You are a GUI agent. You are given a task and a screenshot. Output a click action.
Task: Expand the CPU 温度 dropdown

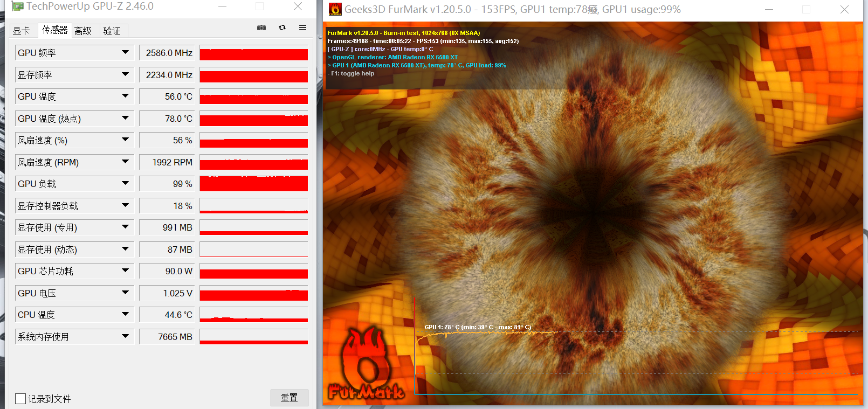[x=125, y=314]
